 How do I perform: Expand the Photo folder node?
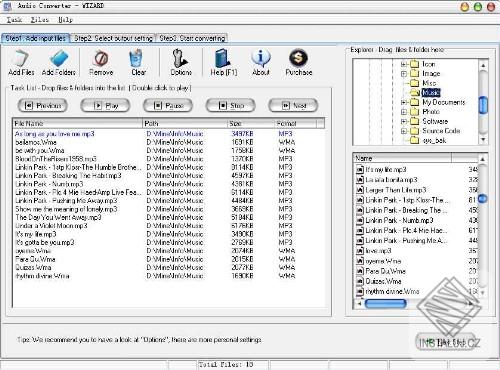tap(404, 112)
